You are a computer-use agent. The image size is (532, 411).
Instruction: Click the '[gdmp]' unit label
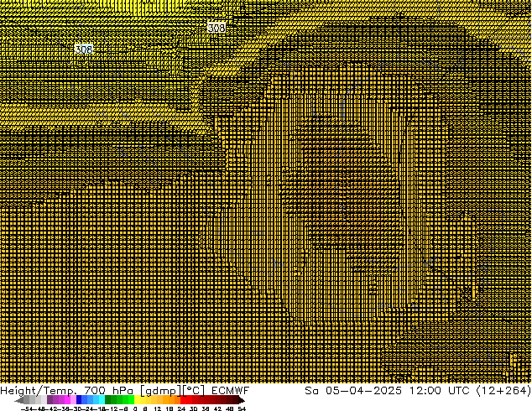[160, 391]
